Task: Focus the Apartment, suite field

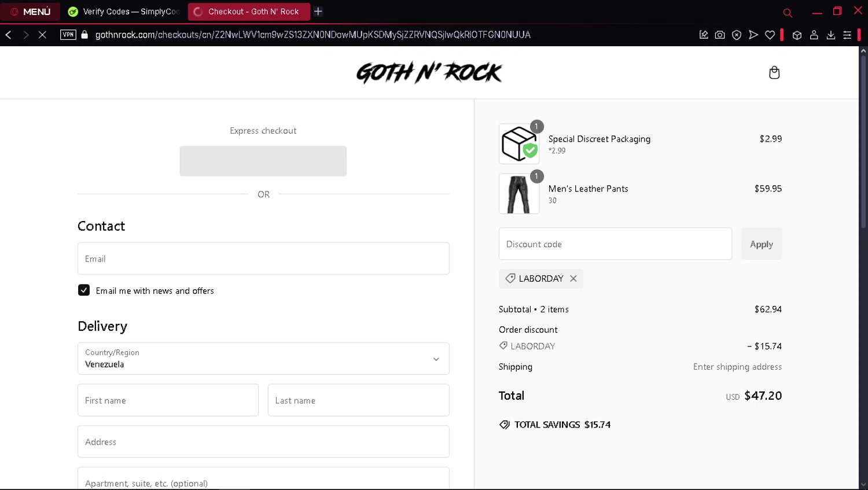Action: click(x=263, y=479)
